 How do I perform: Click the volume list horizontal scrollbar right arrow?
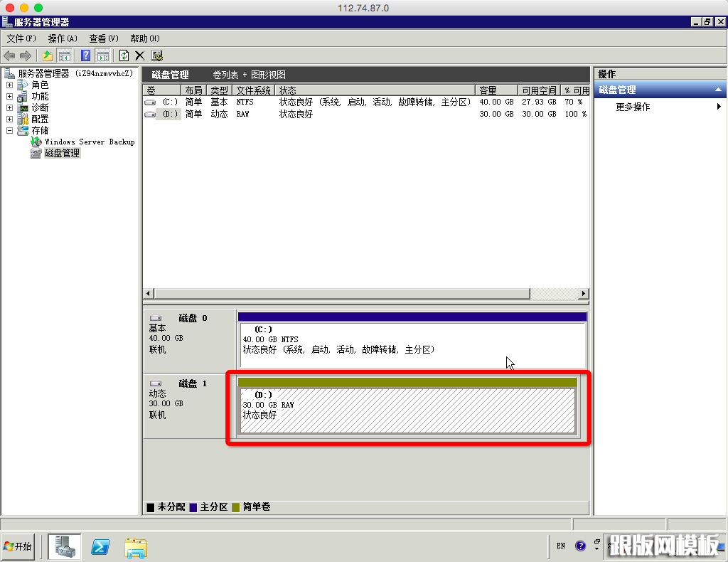[584, 294]
